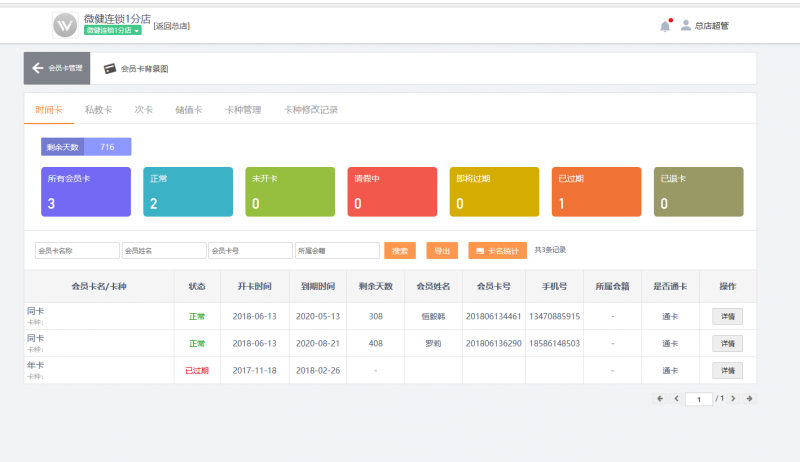This screenshot has height=462, width=800.
Task: Go to the first page arrow
Action: coord(659,399)
